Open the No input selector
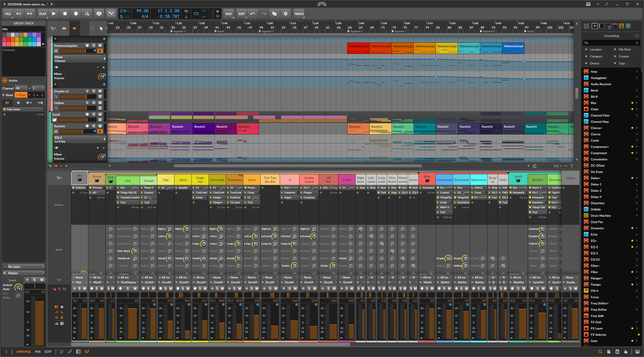The width and height of the screenshot is (644, 357). pyautogui.click(x=23, y=266)
